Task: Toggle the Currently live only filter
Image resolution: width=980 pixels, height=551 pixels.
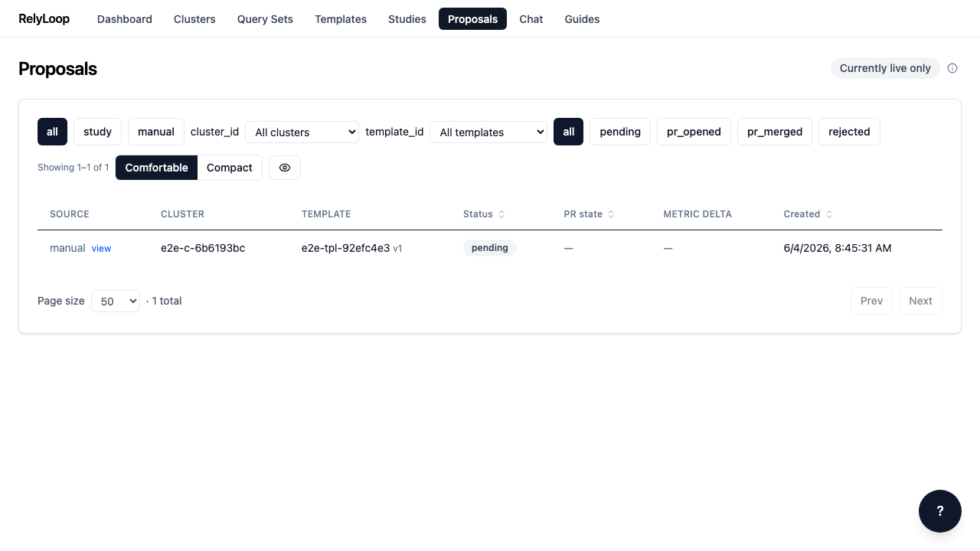Action: (x=885, y=68)
